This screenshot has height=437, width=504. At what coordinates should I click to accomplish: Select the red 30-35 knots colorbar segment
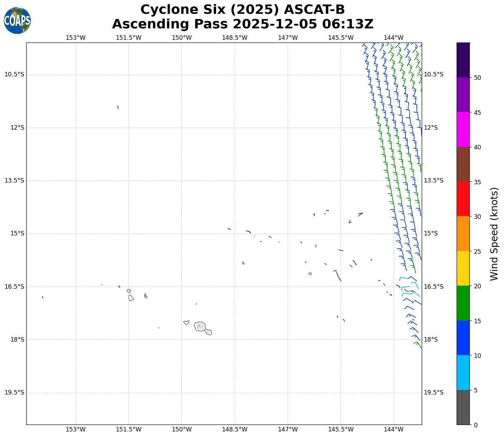463,199
